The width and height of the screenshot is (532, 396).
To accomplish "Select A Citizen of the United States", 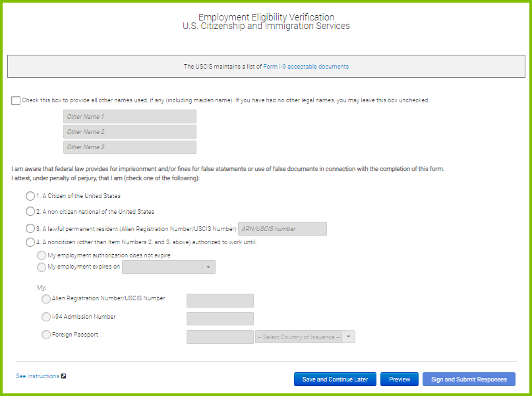I will [30, 196].
